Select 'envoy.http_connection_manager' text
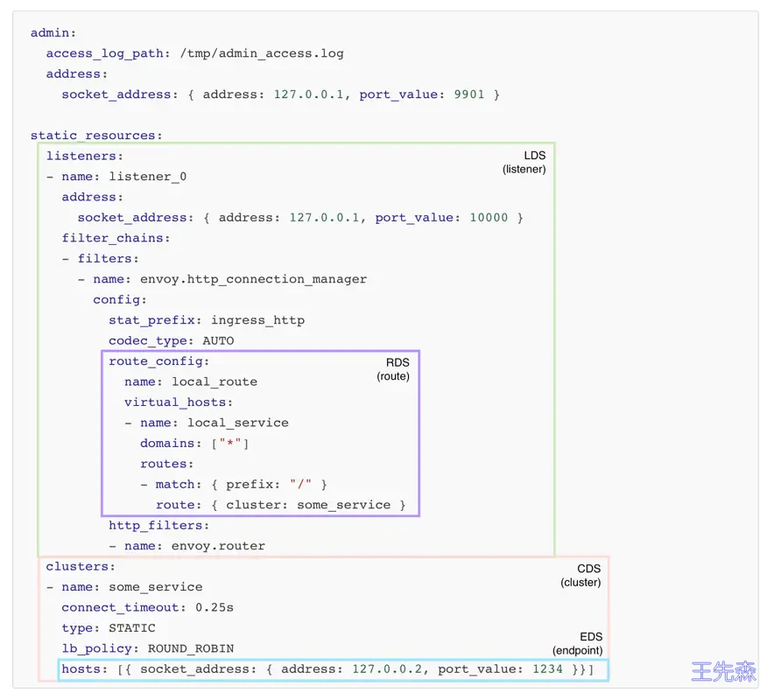 tap(253, 279)
